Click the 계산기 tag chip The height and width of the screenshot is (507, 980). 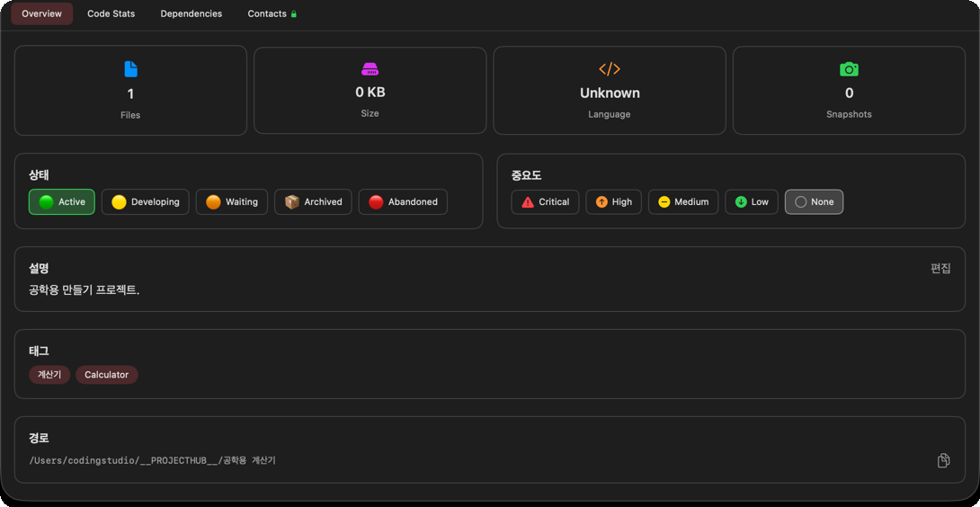click(49, 375)
